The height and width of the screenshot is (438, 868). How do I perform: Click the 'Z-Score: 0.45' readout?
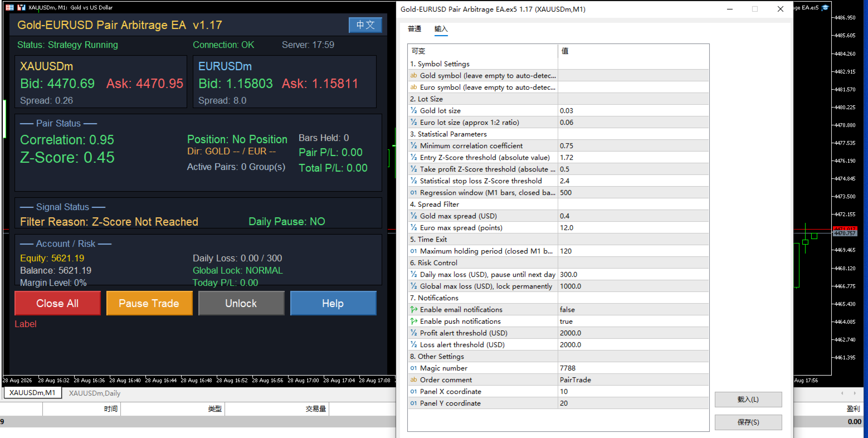pyautogui.click(x=67, y=158)
